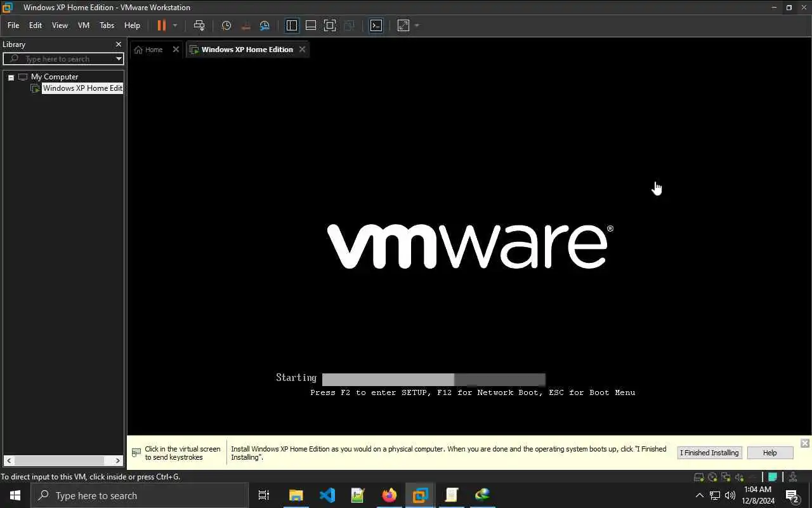The width and height of the screenshot is (812, 508).
Task: Open the power options dropdown arrow
Action: click(175, 25)
